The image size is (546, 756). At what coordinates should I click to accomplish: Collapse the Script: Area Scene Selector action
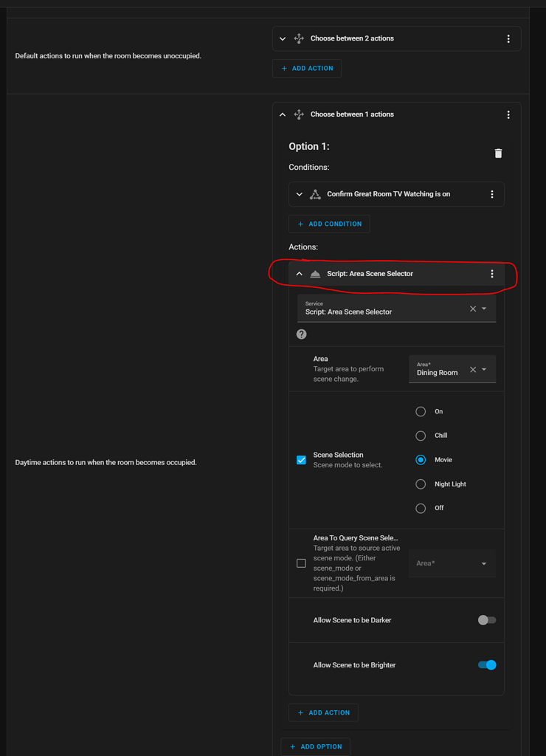[x=299, y=273]
